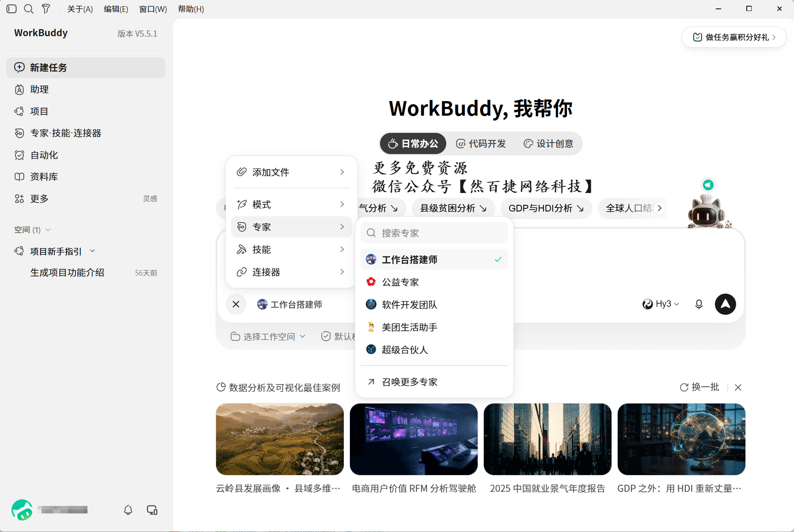Minimize the WorkBuddy window
Image resolution: width=794 pixels, height=532 pixels.
(x=718, y=9)
